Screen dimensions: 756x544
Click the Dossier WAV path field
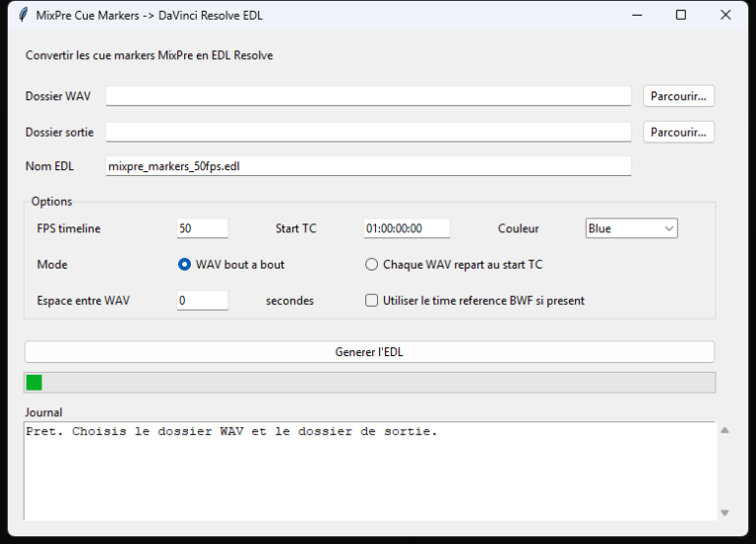[368, 95]
